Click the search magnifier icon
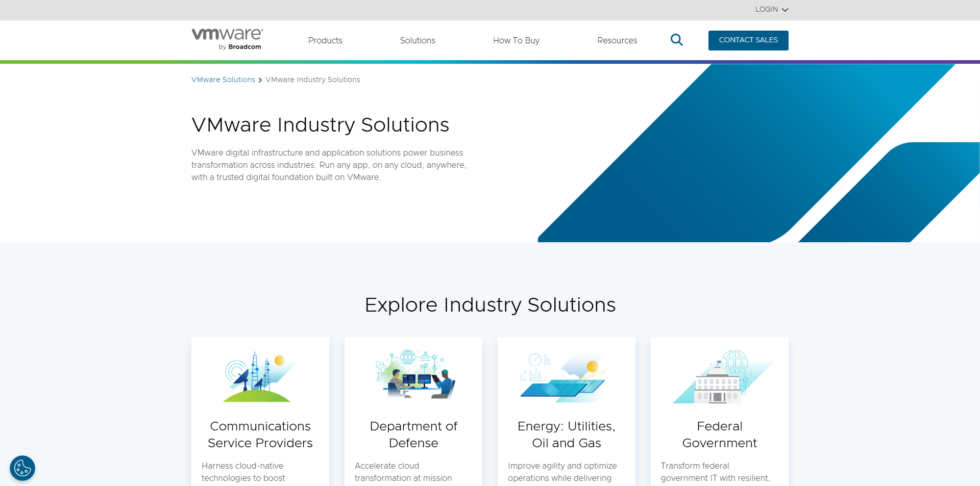Screen dimensions: 980x486 (677, 40)
